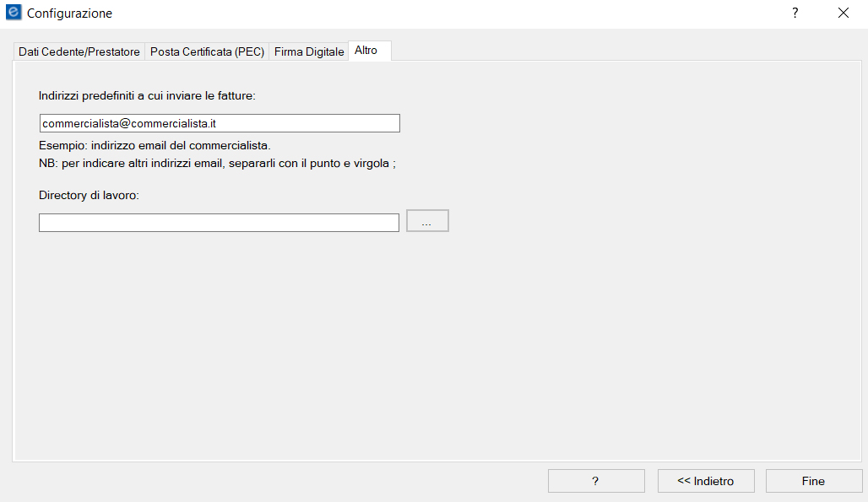
Task: Click the blue app logo in title bar
Action: [14, 12]
